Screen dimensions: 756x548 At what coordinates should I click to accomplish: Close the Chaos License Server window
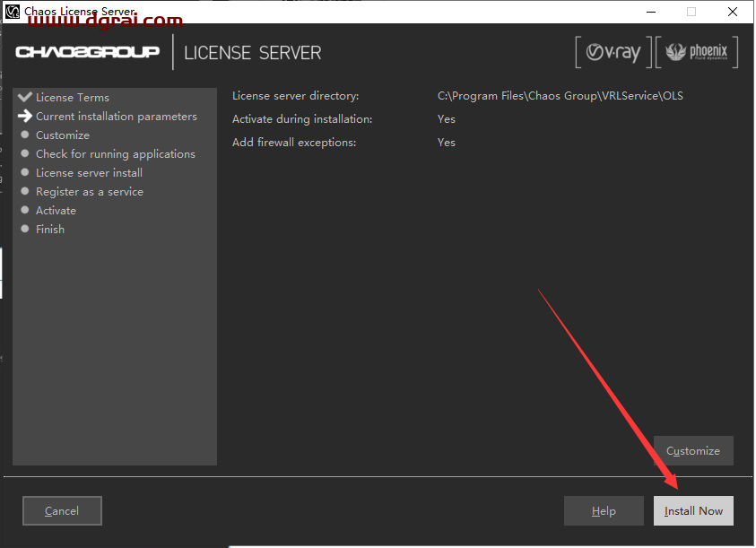[x=731, y=12]
